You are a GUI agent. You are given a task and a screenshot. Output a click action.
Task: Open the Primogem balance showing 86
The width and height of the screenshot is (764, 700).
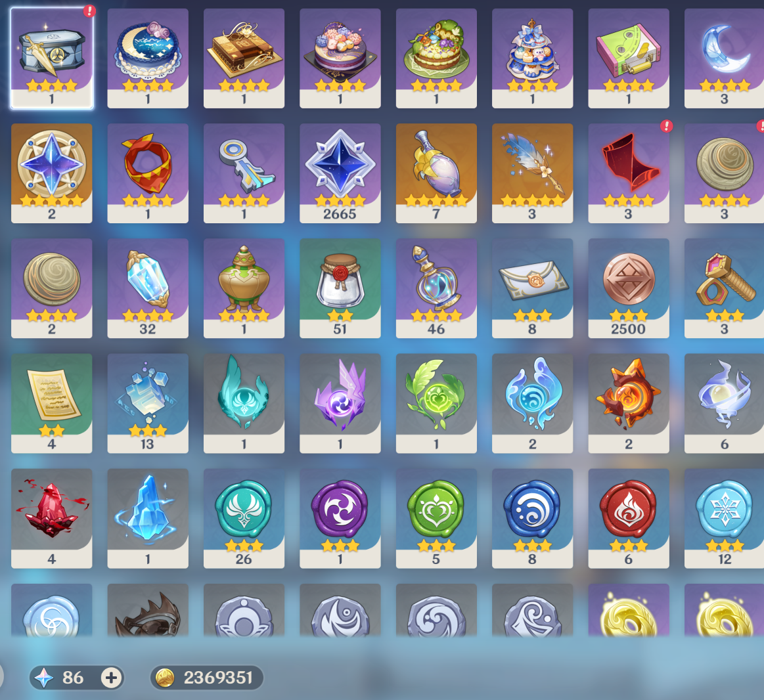(76, 678)
